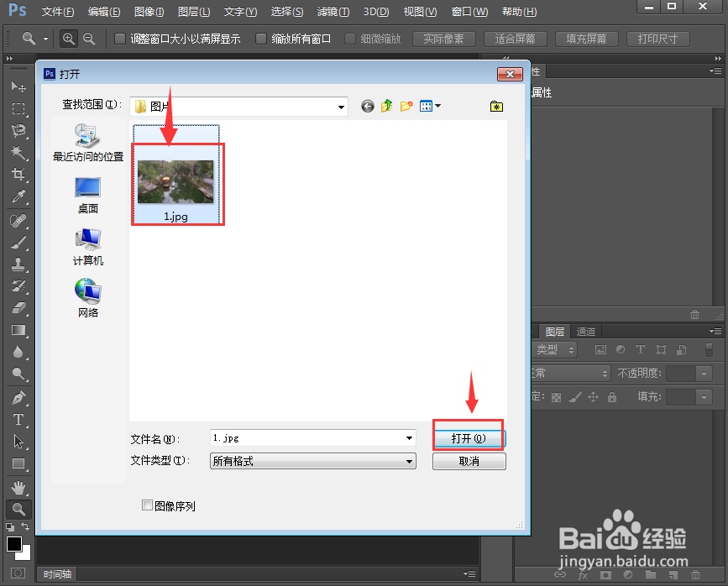Screen dimensions: 728x586
Task: Open the 滤镜 menu
Action: tap(333, 11)
